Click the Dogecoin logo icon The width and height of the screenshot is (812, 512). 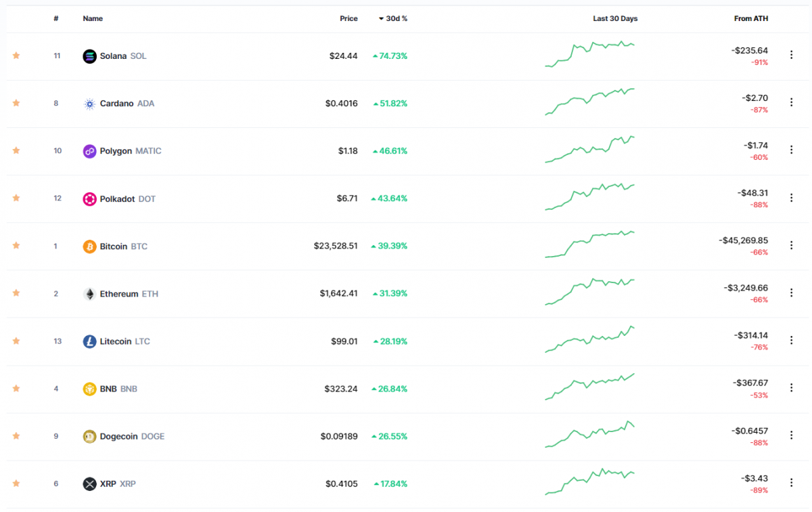coord(89,436)
